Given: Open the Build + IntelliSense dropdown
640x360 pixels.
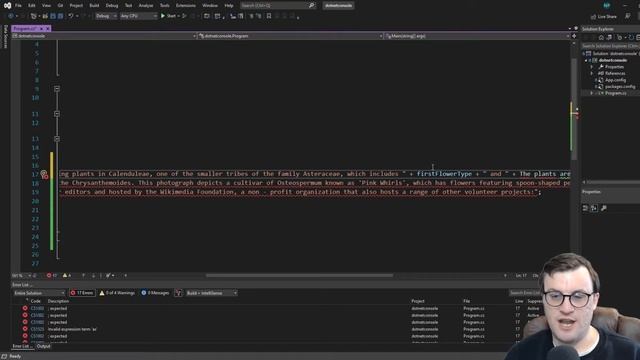Looking at the screenshot, I should [211, 293].
